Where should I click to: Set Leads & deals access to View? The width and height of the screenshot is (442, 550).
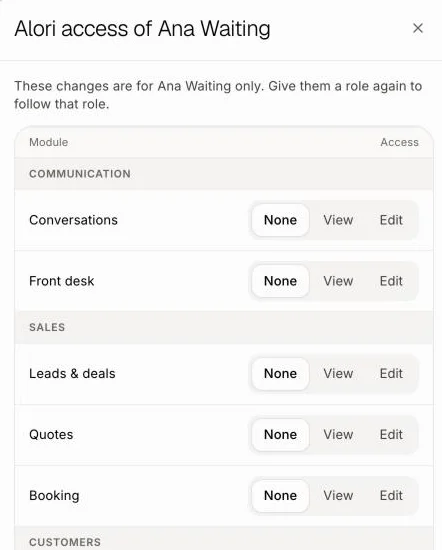[338, 374]
